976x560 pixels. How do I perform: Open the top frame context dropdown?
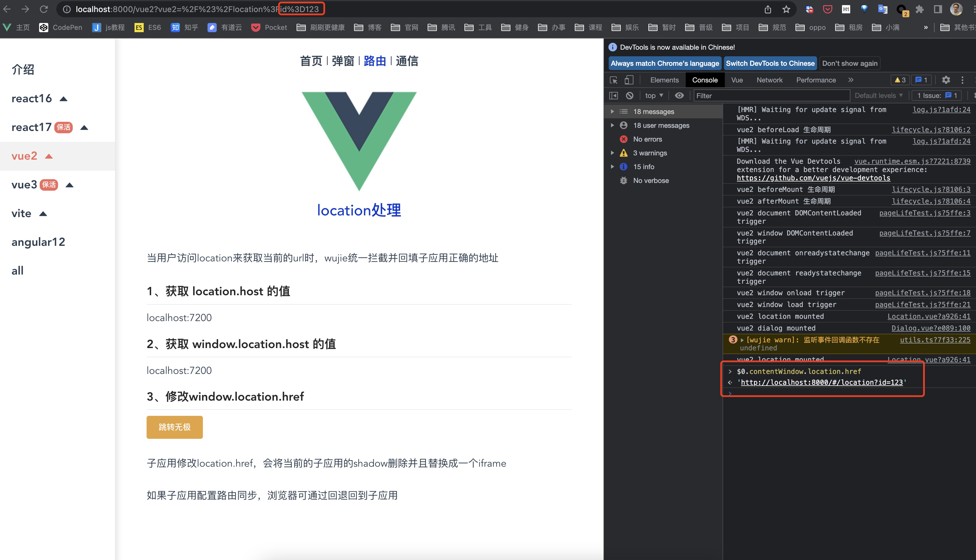pyautogui.click(x=653, y=95)
